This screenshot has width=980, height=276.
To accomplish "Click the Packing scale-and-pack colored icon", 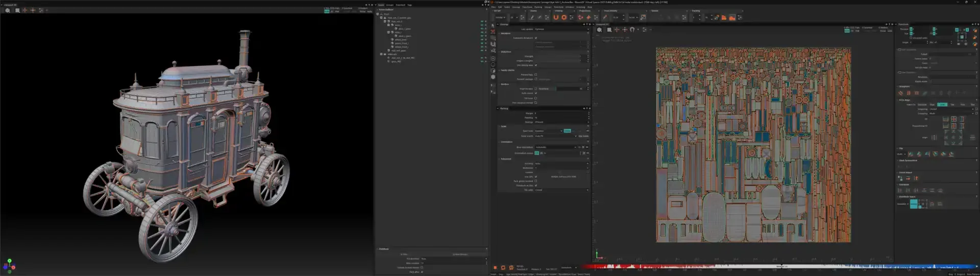I will pos(717,17).
